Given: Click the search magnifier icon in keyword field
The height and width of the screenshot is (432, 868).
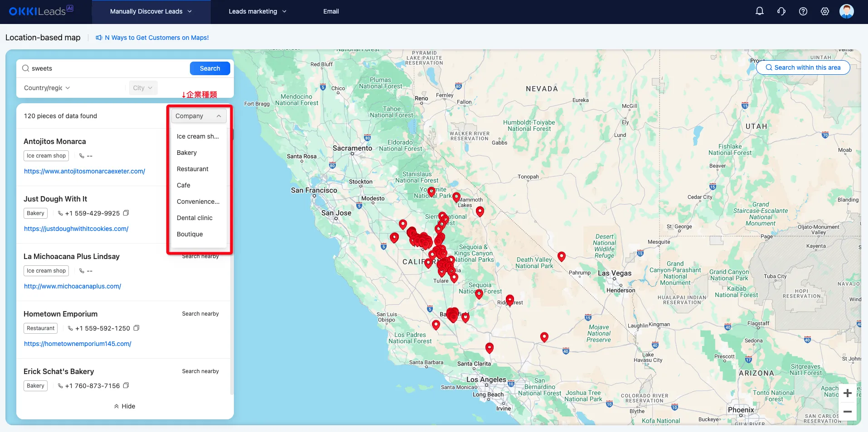Looking at the screenshot, I should tap(26, 68).
